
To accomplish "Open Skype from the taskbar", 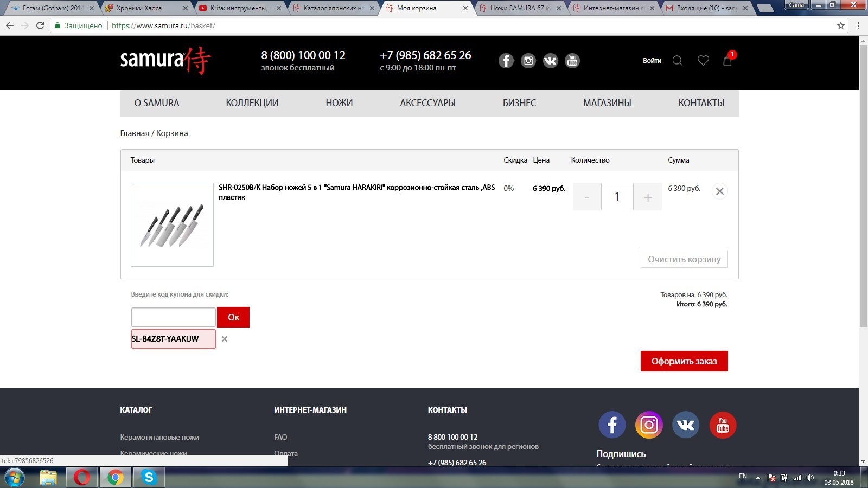I will click(149, 478).
